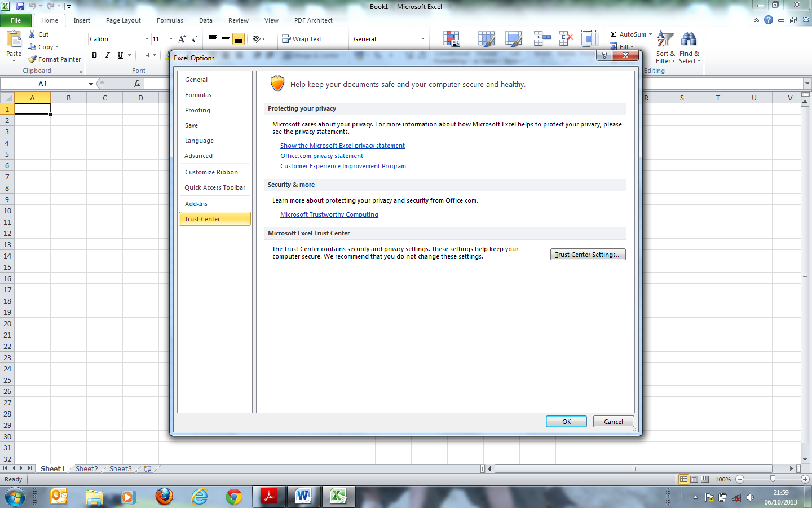Open Sort & Filter in Editing group
The height and width of the screenshot is (508, 812).
(x=665, y=47)
